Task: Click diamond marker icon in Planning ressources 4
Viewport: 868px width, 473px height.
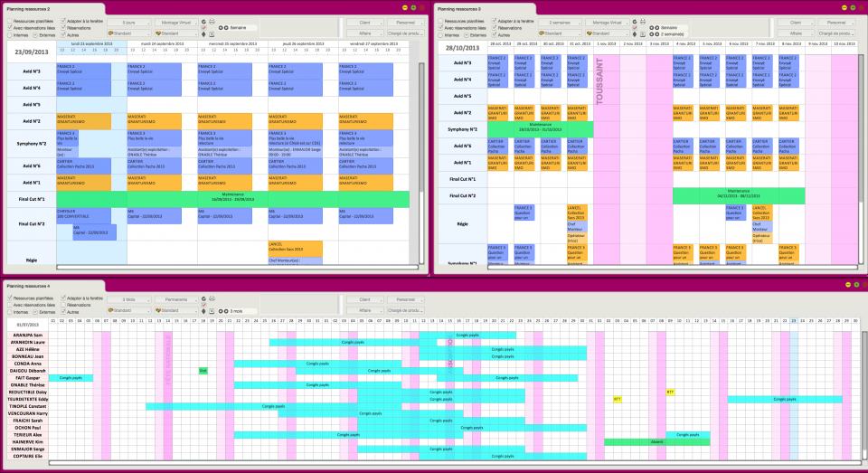Action: tap(203, 311)
